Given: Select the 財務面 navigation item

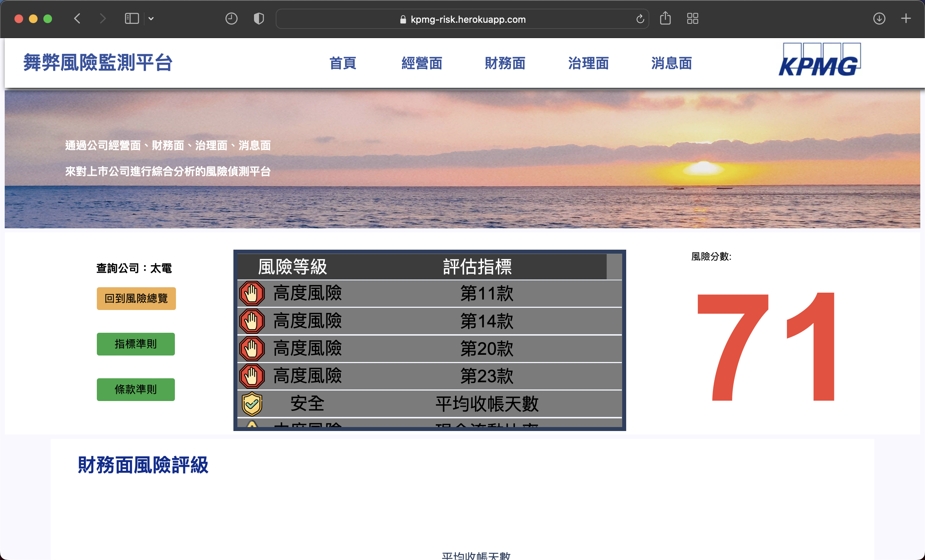Looking at the screenshot, I should click(x=505, y=63).
